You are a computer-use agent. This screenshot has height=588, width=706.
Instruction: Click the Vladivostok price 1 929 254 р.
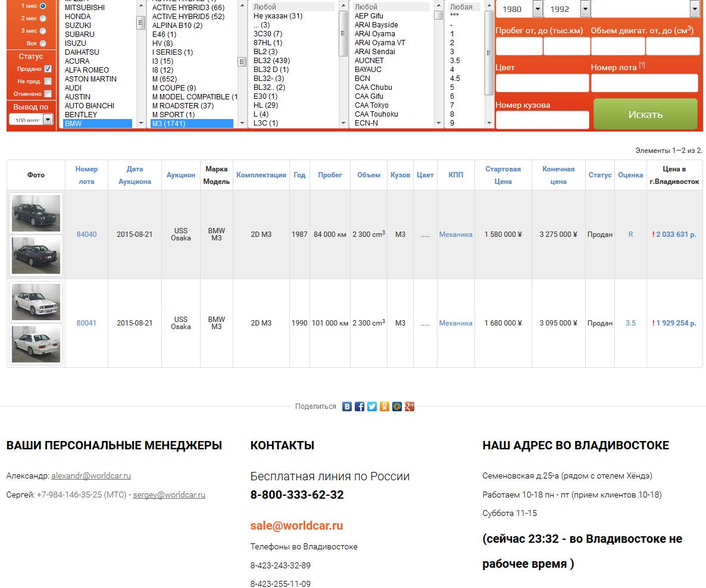click(x=676, y=323)
